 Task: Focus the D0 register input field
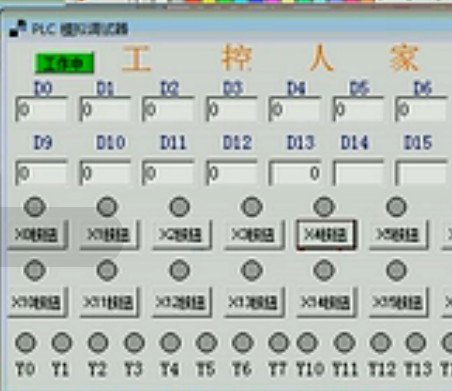41,109
